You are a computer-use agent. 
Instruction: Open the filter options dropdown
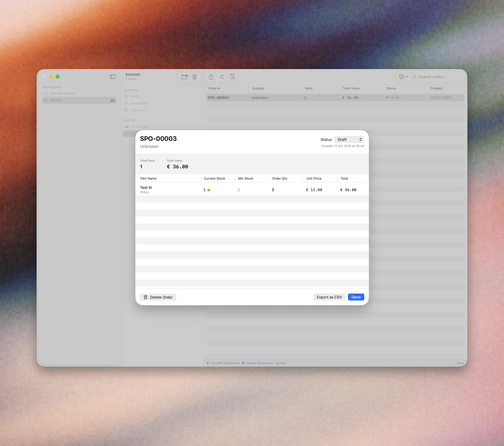(403, 77)
